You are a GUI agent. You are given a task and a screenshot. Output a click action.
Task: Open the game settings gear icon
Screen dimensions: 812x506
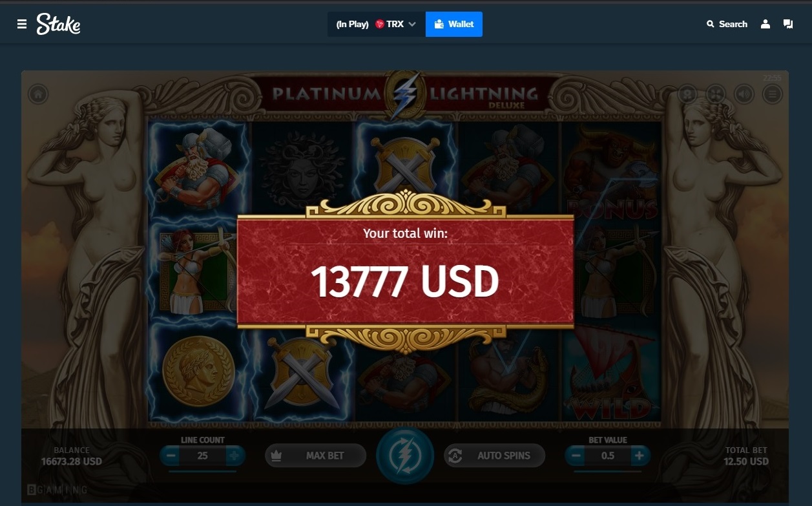click(x=689, y=95)
